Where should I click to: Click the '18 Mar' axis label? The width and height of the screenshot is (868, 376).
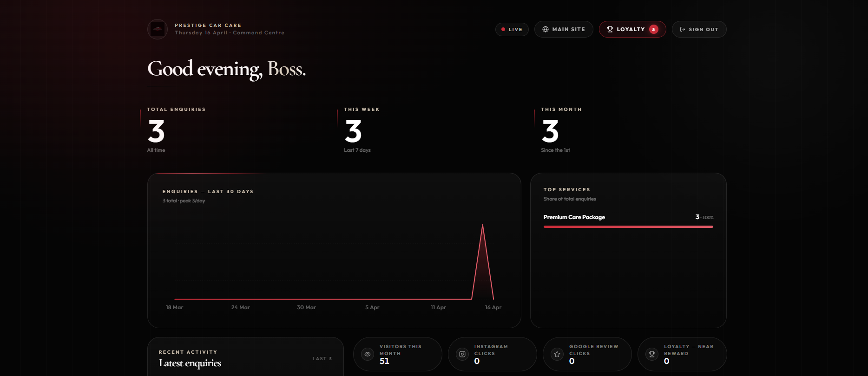[x=175, y=307]
